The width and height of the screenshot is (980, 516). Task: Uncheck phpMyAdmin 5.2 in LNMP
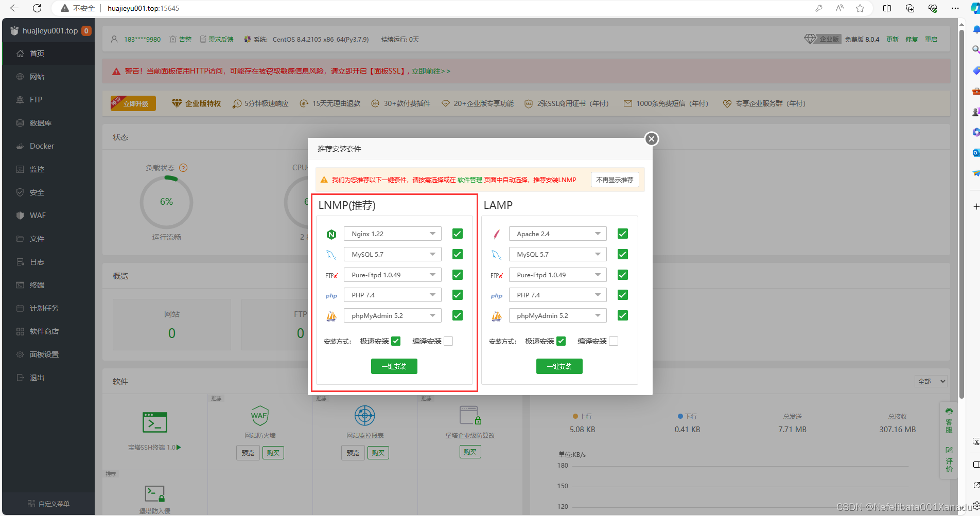[x=457, y=315]
